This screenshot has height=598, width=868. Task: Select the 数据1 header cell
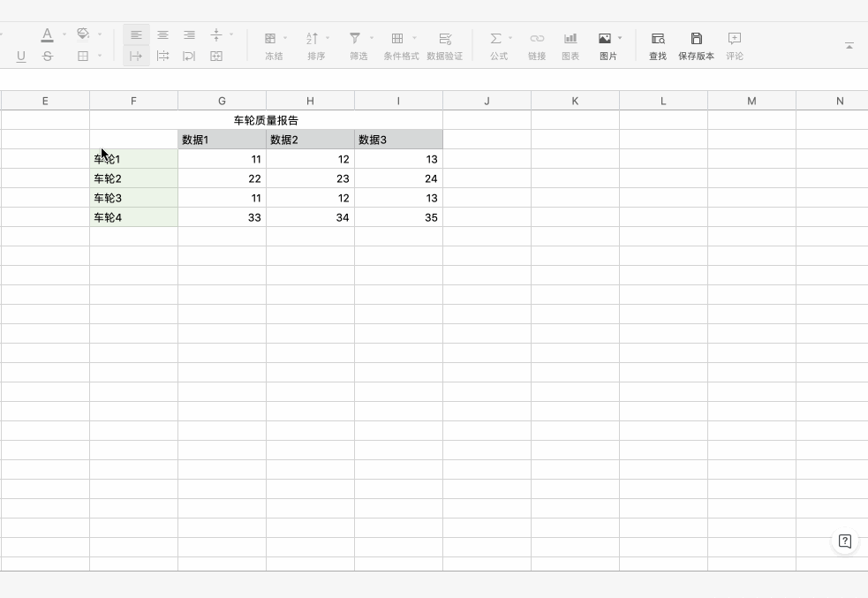coord(222,140)
